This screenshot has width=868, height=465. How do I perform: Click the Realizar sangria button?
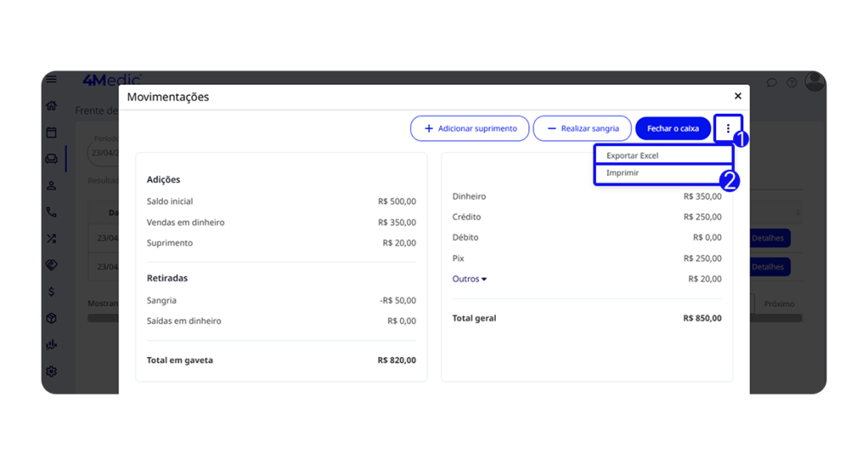coord(582,129)
